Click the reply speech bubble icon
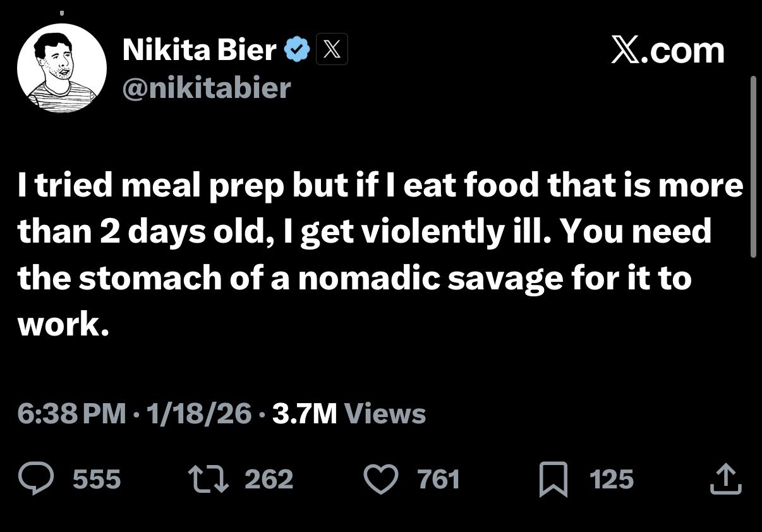 [x=40, y=479]
